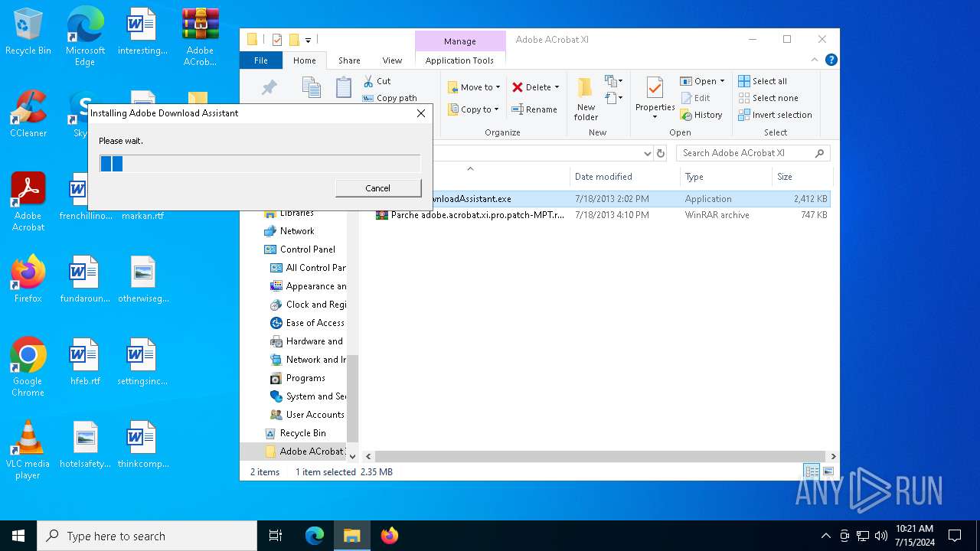
Task: Collapse the Explorer ribbon with the chevron
Action: click(815, 60)
